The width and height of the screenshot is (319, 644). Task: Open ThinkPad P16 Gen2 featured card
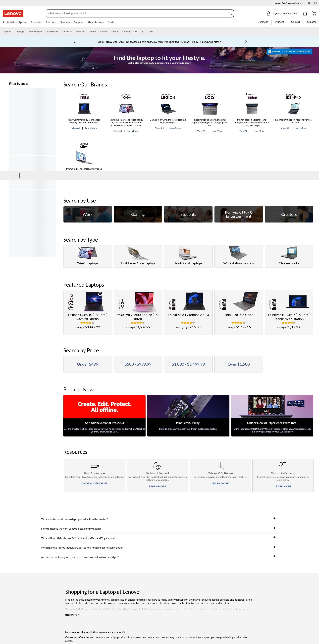239,312
